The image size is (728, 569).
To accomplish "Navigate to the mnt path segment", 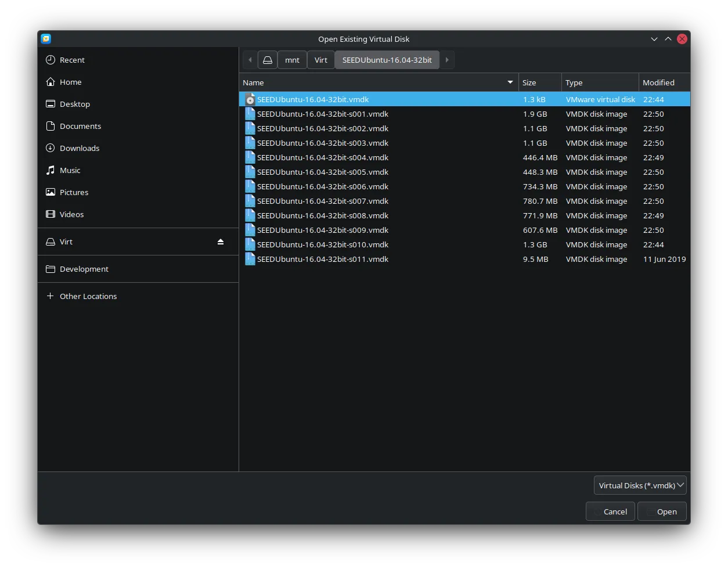I will [292, 60].
